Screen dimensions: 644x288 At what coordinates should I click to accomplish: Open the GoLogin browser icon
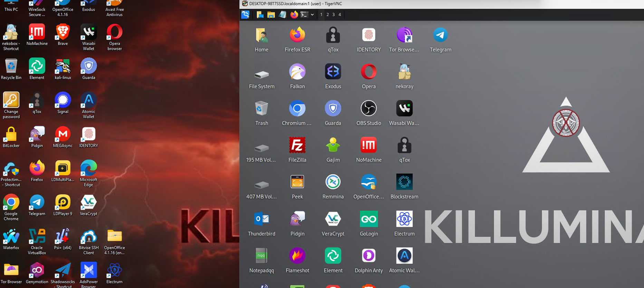[x=369, y=224]
